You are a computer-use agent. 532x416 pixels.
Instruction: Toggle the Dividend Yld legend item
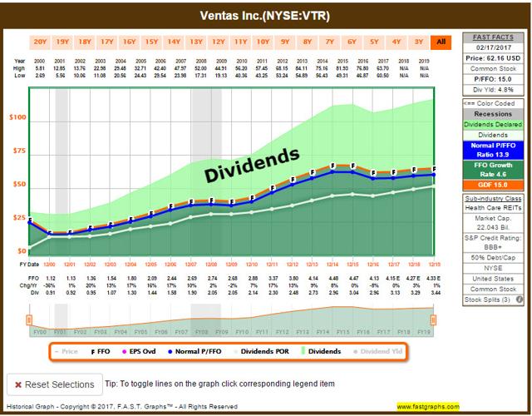tap(378, 351)
